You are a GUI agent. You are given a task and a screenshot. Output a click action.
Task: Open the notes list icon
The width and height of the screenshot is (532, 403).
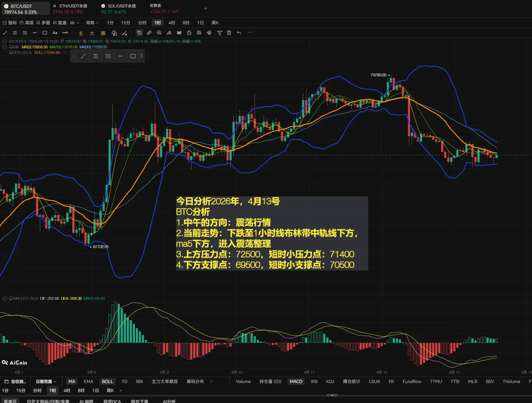coord(199,33)
